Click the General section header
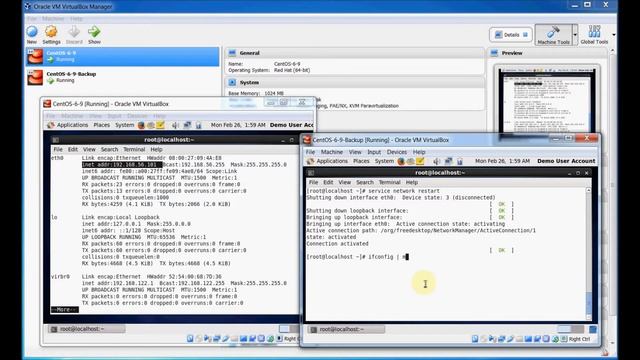The width and height of the screenshot is (640, 360). coord(354,53)
